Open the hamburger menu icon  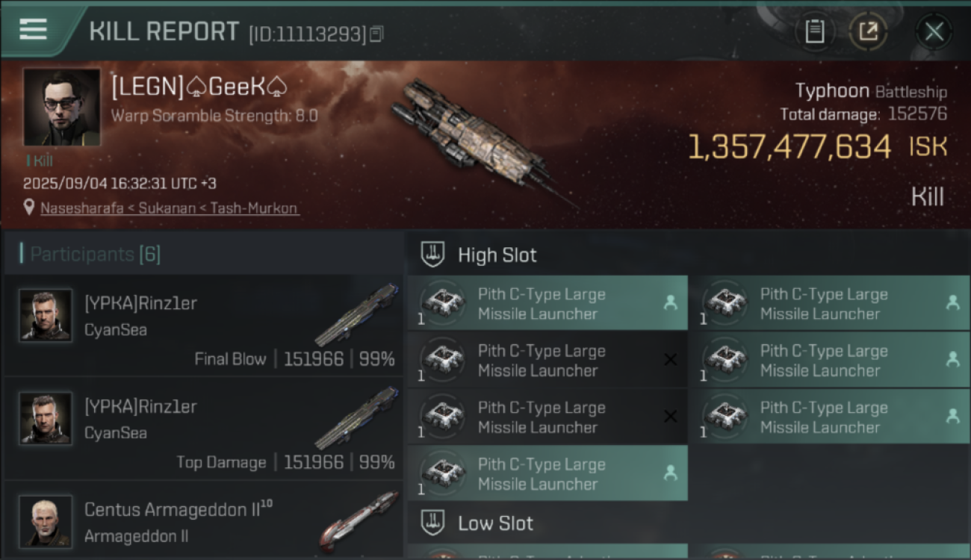(33, 29)
